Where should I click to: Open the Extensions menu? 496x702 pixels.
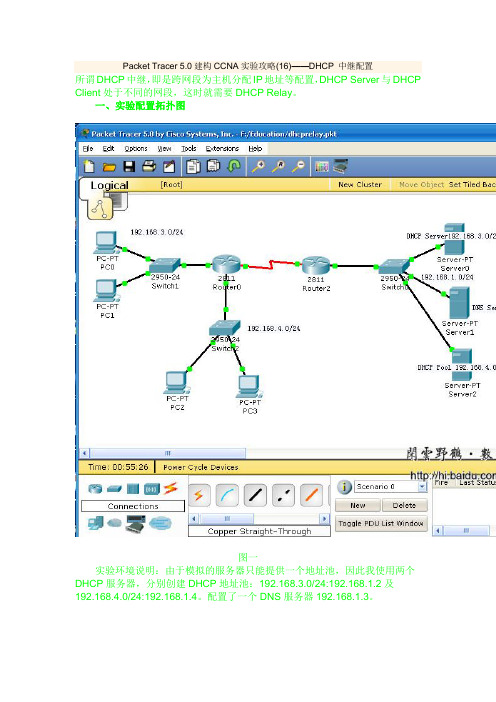[222, 149]
